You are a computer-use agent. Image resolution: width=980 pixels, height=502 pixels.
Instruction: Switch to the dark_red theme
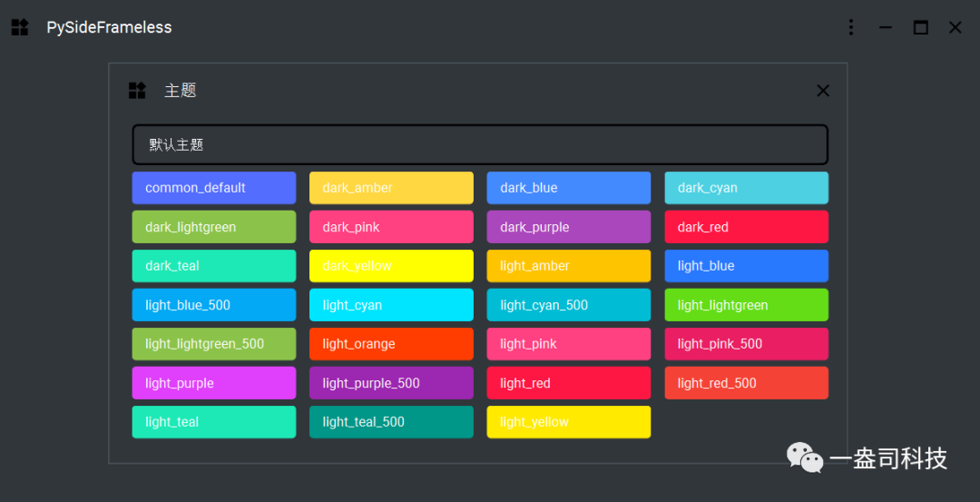pos(746,227)
